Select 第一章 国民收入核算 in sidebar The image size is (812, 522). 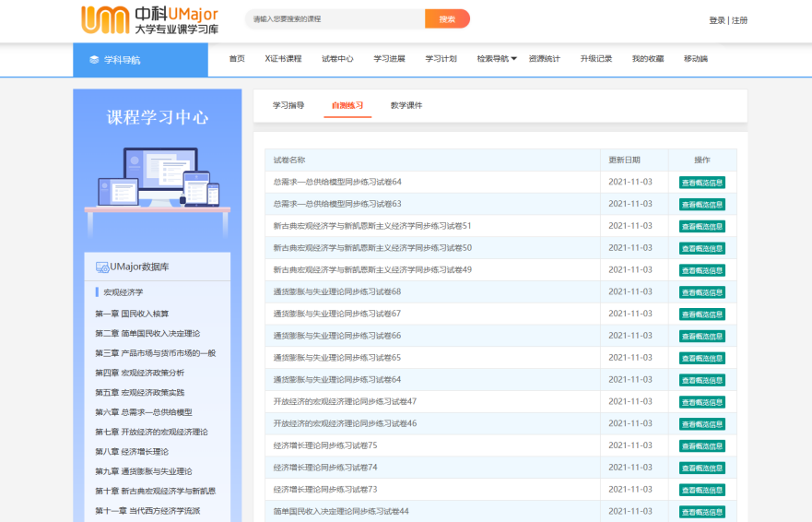tap(132, 314)
